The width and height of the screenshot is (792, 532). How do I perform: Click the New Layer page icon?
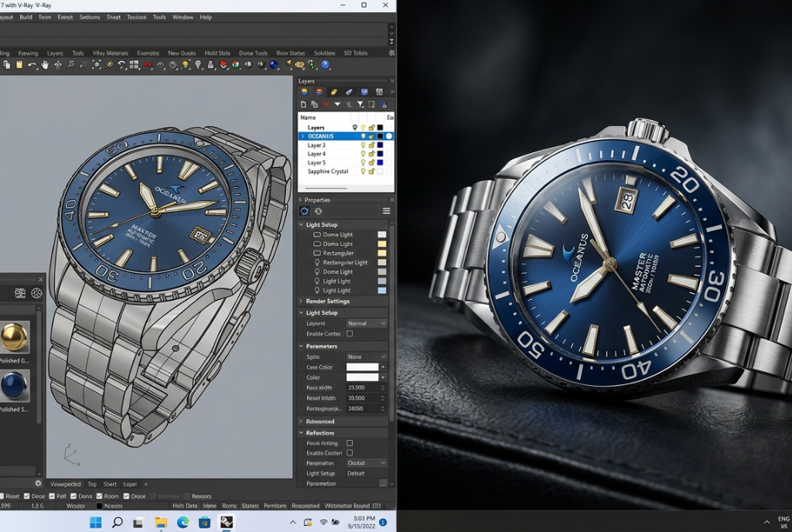[303, 104]
